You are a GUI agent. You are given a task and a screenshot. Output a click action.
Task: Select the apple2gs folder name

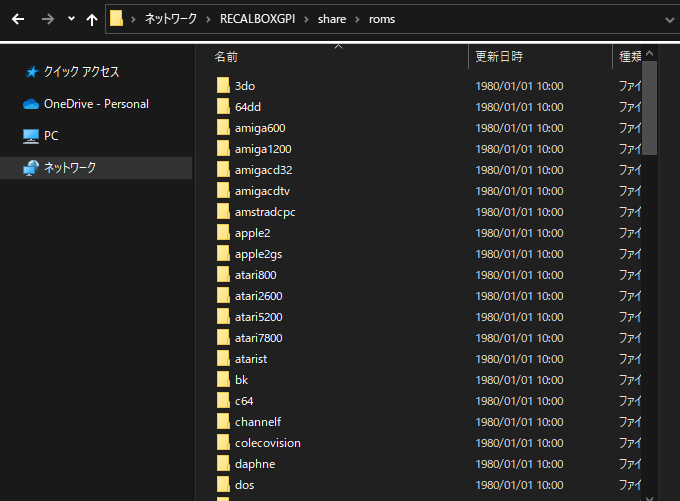pyautogui.click(x=258, y=254)
